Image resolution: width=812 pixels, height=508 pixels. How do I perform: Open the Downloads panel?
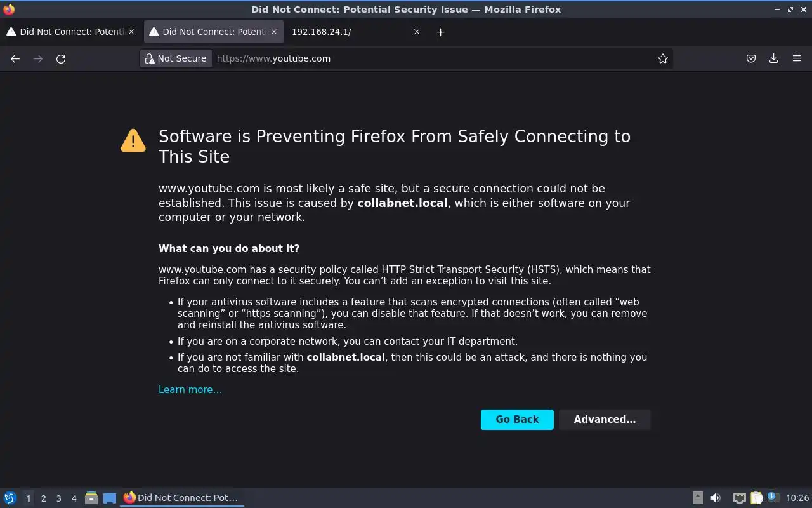pyautogui.click(x=774, y=58)
